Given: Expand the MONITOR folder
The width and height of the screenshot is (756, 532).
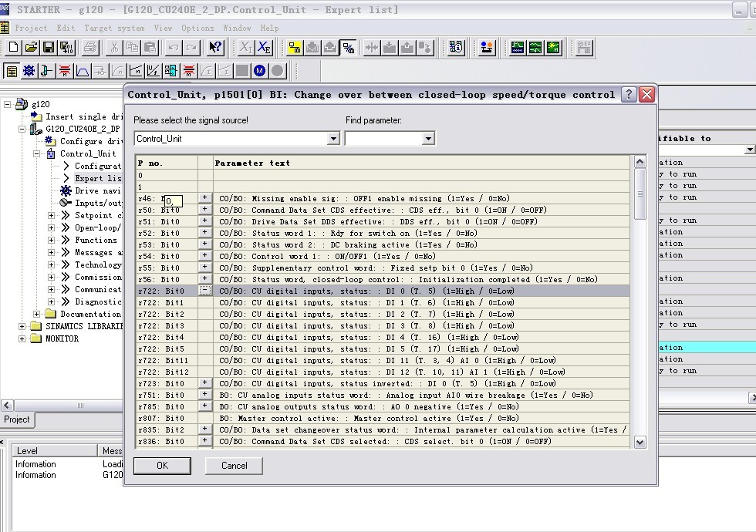Looking at the screenshot, I should (x=22, y=338).
